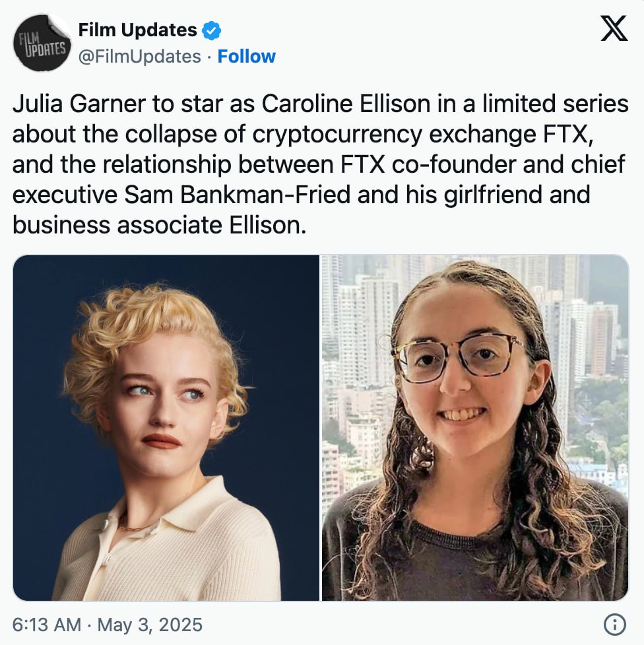Open the Film Updates display name

[137, 30]
